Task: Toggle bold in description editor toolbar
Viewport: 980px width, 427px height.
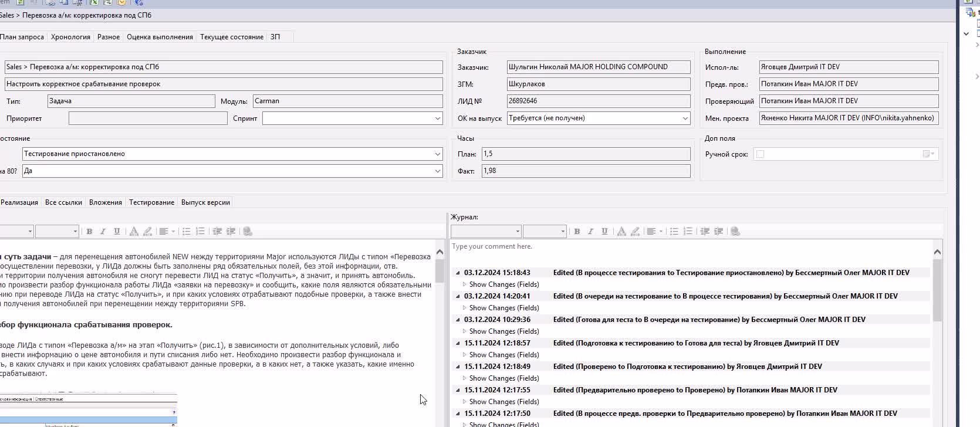Action: [x=89, y=232]
